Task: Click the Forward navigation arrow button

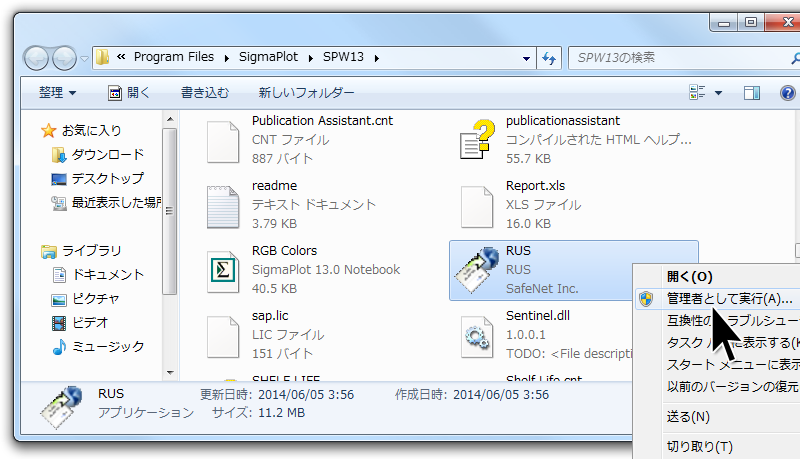Action: tap(64, 58)
